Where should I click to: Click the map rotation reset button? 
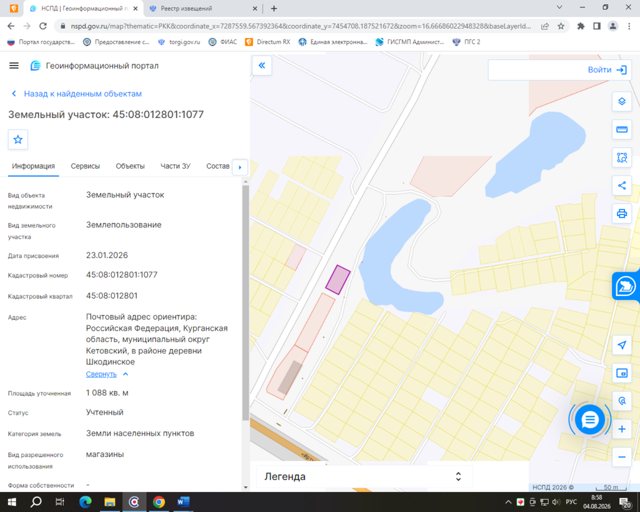tap(622, 401)
